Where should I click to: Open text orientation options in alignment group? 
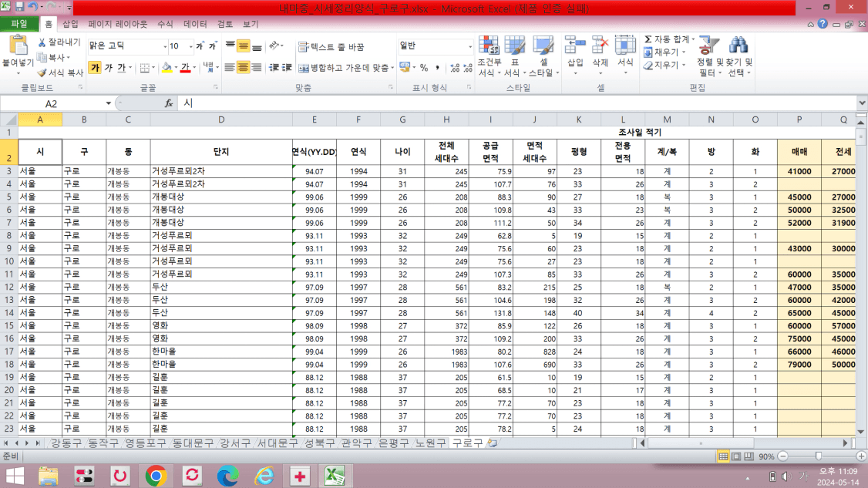(276, 46)
